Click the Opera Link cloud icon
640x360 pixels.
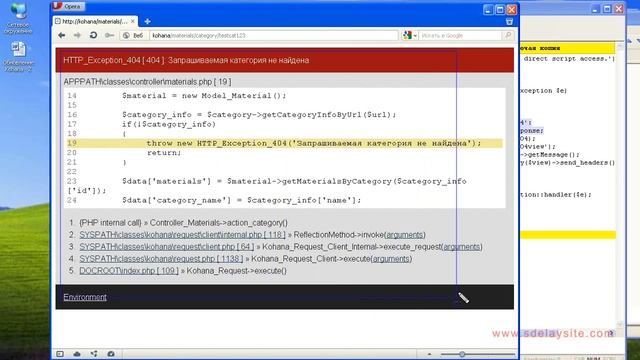click(77, 354)
